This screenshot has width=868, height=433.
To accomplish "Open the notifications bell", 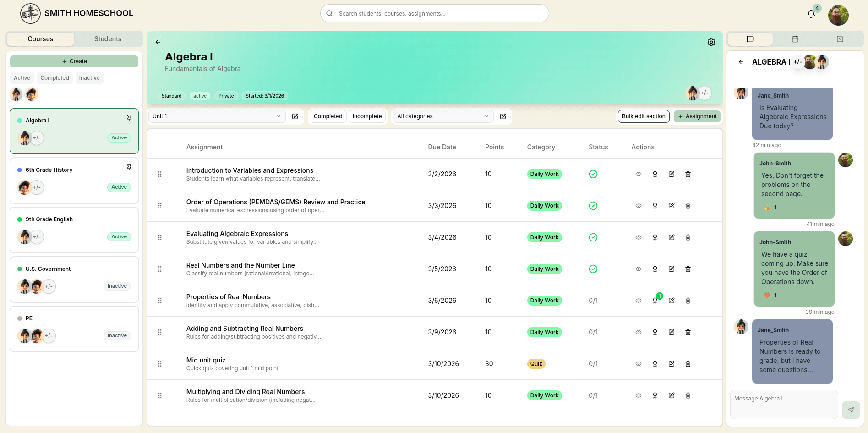I will 810,14.
